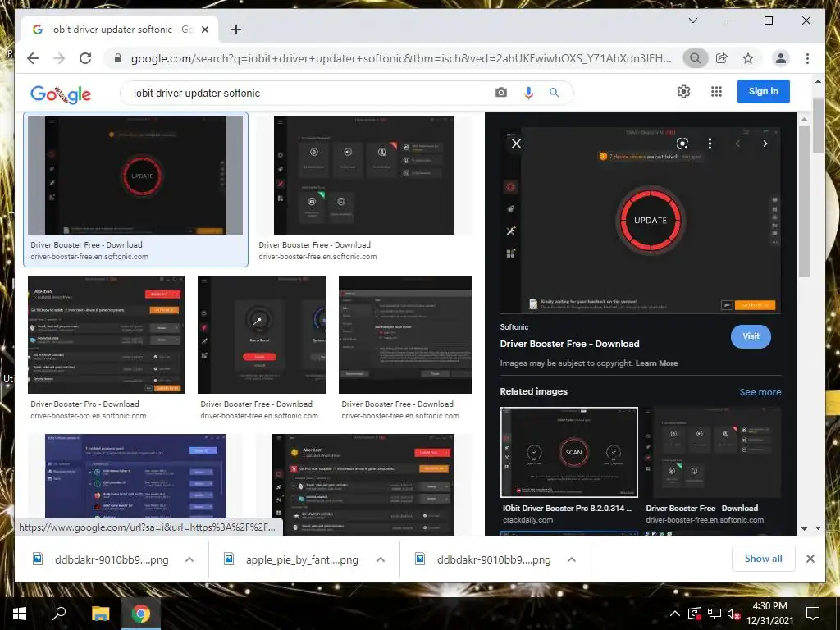Search inside image with the lens icon
This screenshot has height=630, width=840.
pos(682,144)
